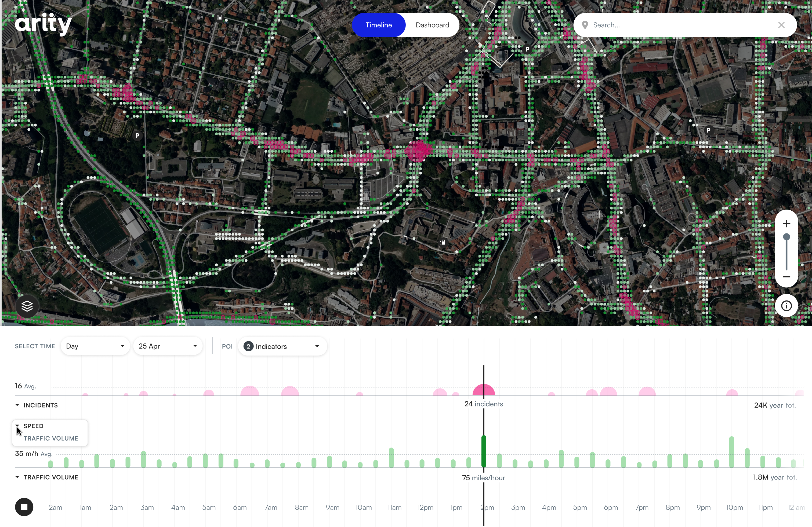The height and width of the screenshot is (527, 812).
Task: Click the info button on the map
Action: click(x=786, y=306)
